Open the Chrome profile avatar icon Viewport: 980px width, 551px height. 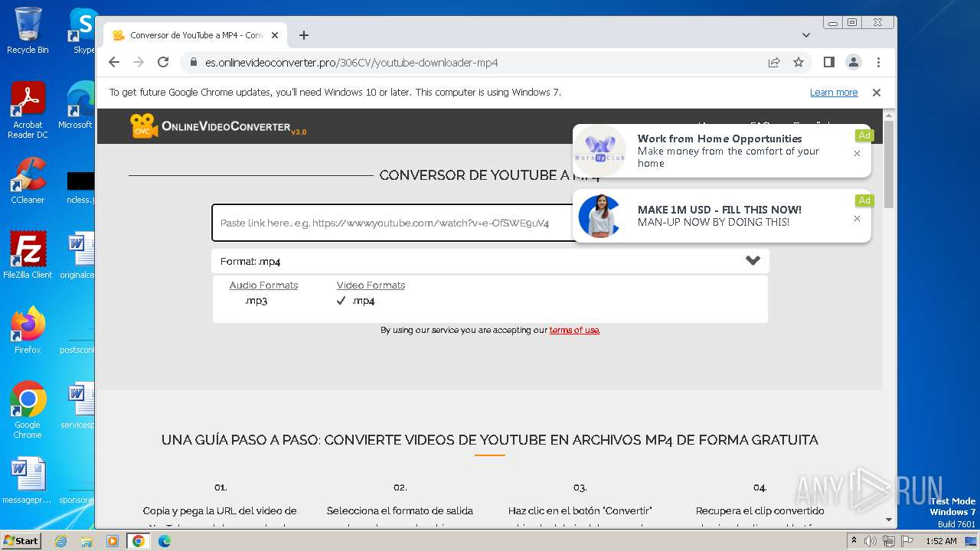coord(854,63)
